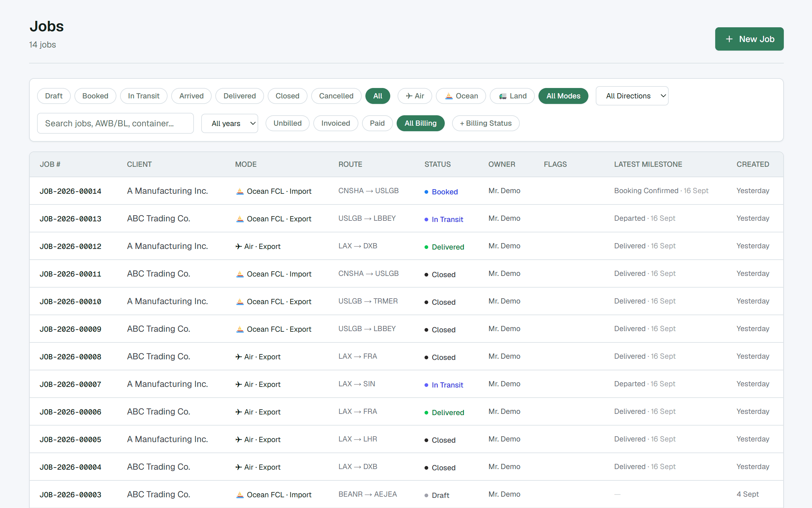Filter jobs by Draft status
Viewport: 812px width, 508px height.
coord(54,96)
